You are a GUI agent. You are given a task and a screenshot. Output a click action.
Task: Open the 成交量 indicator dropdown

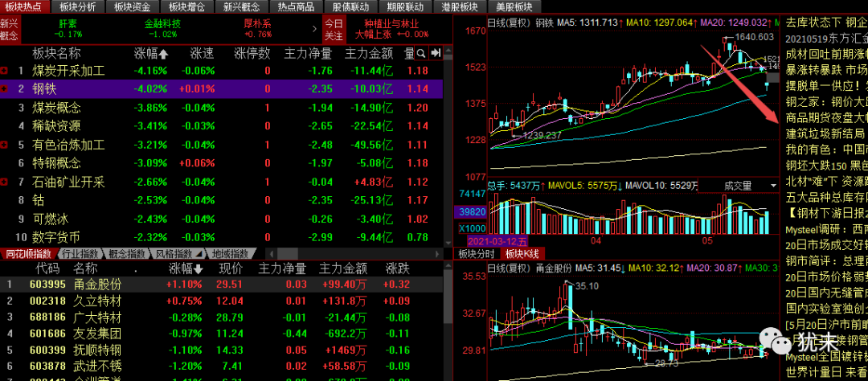pyautogui.click(x=773, y=186)
